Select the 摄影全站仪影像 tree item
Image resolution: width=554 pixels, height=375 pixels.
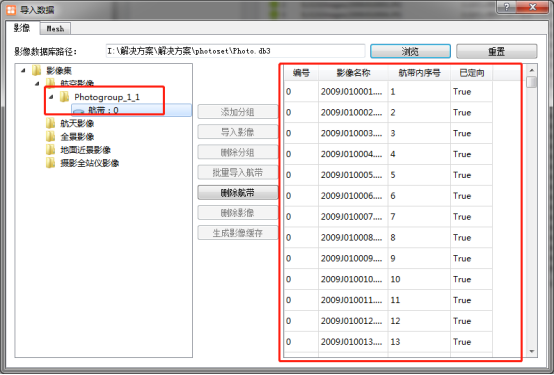(x=90, y=163)
